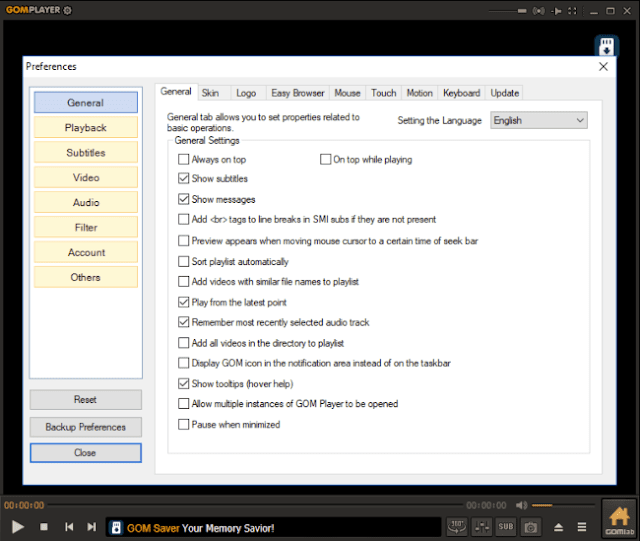Open the control panel equalizer icon

point(482,527)
